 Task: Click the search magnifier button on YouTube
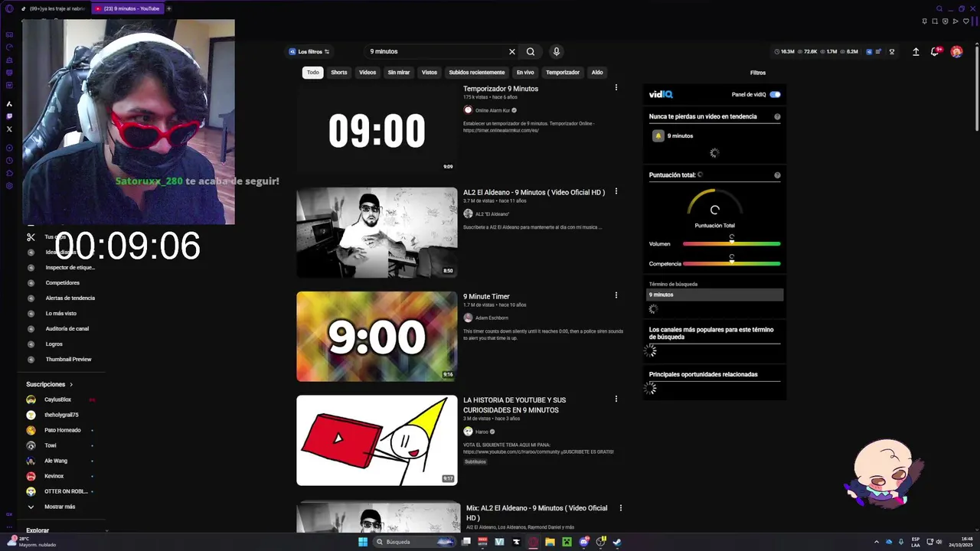click(x=531, y=51)
